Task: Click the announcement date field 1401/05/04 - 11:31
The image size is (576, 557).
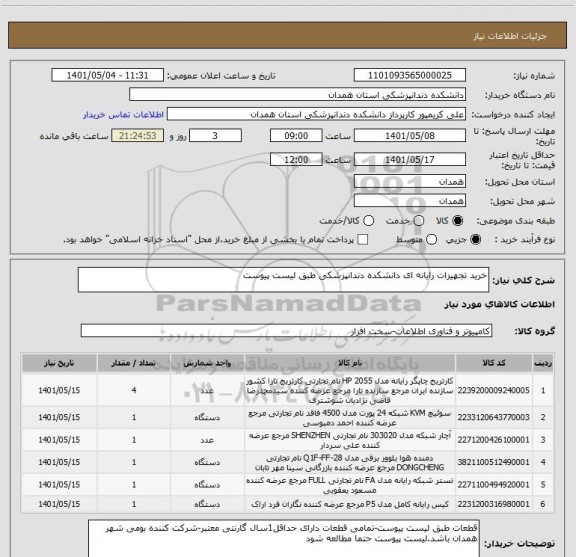Action: pos(108,75)
